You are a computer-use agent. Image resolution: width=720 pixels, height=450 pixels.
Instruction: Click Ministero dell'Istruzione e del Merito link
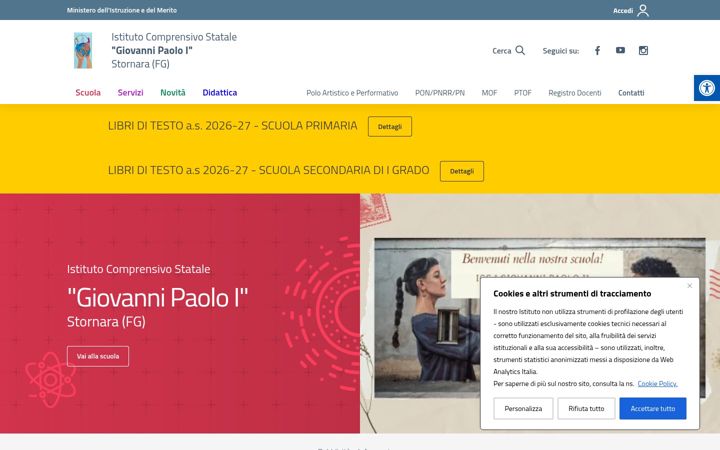click(122, 10)
